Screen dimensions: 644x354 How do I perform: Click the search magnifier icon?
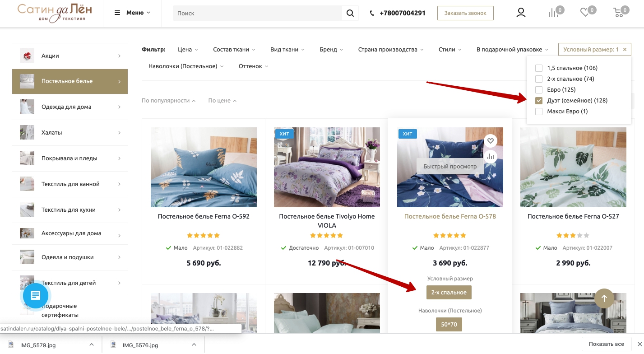point(350,13)
